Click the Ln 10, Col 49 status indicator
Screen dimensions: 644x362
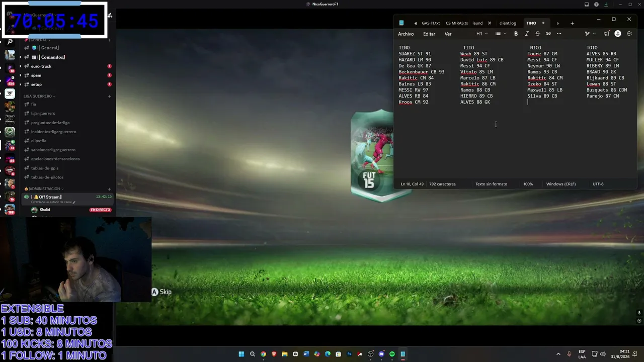(x=412, y=184)
